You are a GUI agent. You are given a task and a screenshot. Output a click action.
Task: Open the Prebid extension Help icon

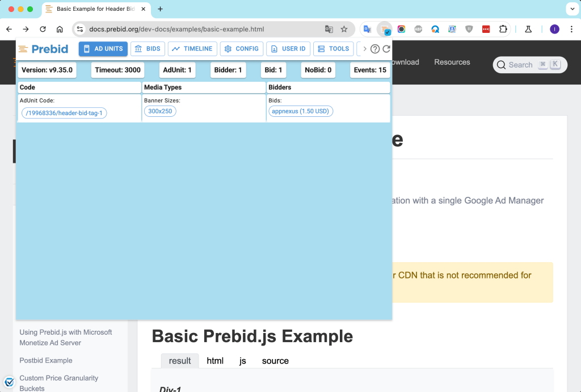point(375,49)
